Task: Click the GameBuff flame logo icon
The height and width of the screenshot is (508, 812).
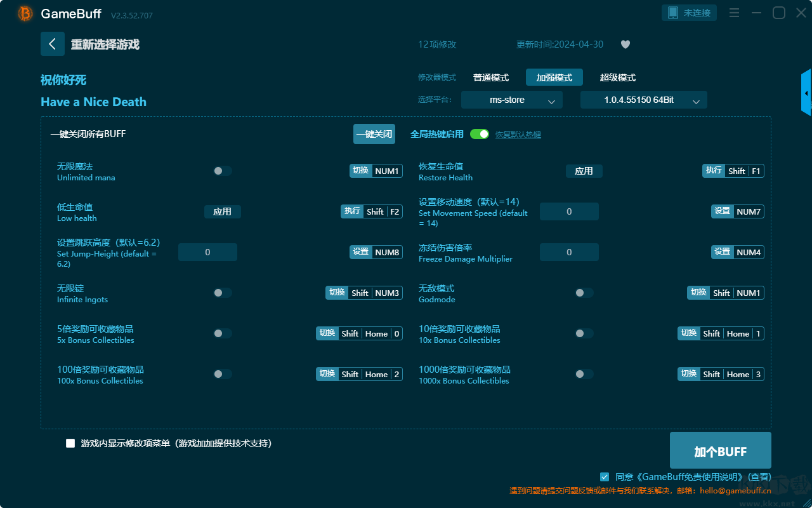Action: 25,13
